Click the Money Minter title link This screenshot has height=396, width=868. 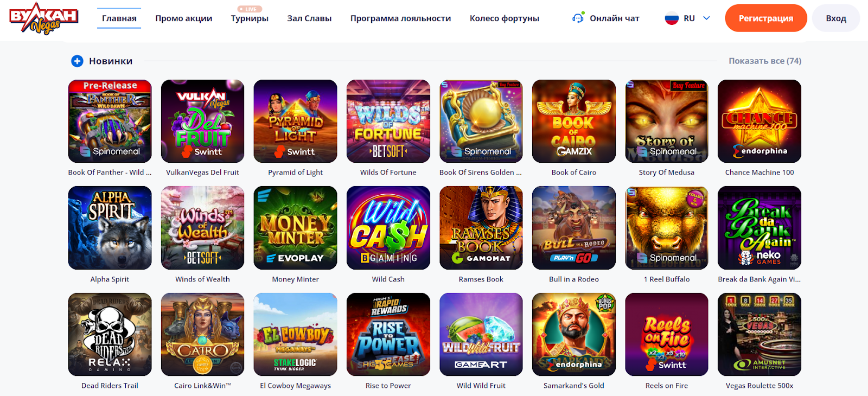click(296, 279)
